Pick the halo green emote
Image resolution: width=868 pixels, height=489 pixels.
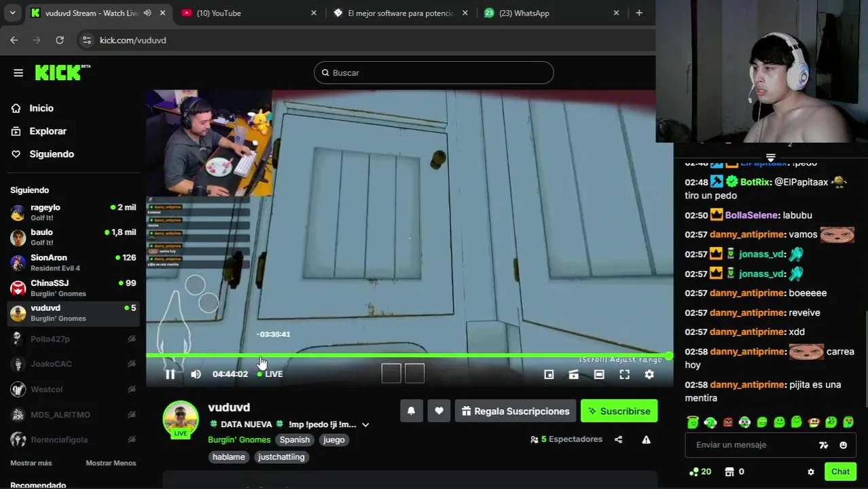click(x=692, y=422)
